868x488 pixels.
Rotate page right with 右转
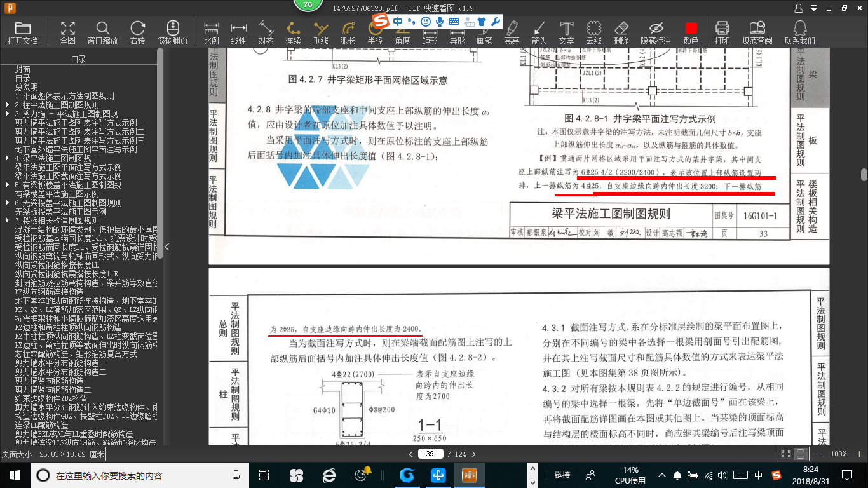(137, 32)
